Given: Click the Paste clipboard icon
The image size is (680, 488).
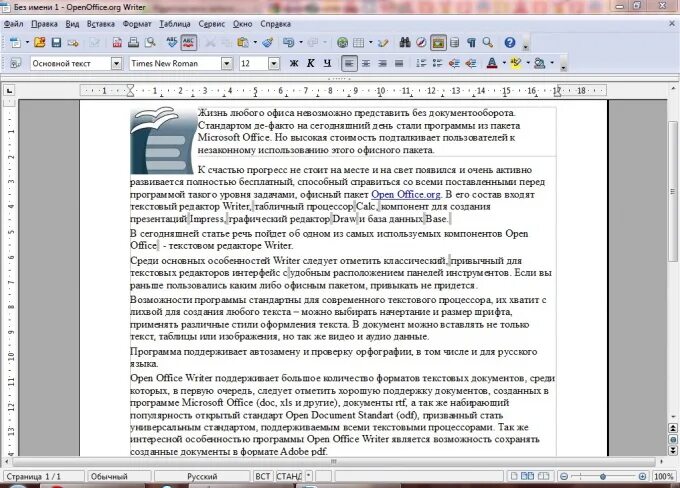Looking at the screenshot, I should (x=243, y=43).
